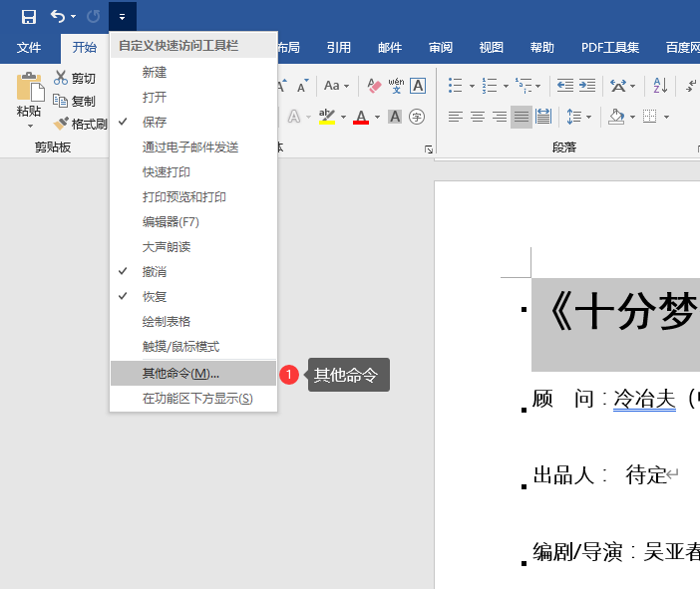Viewport: 700px width, 589px height.
Task: Click the Center alignment icon
Action: (478, 117)
